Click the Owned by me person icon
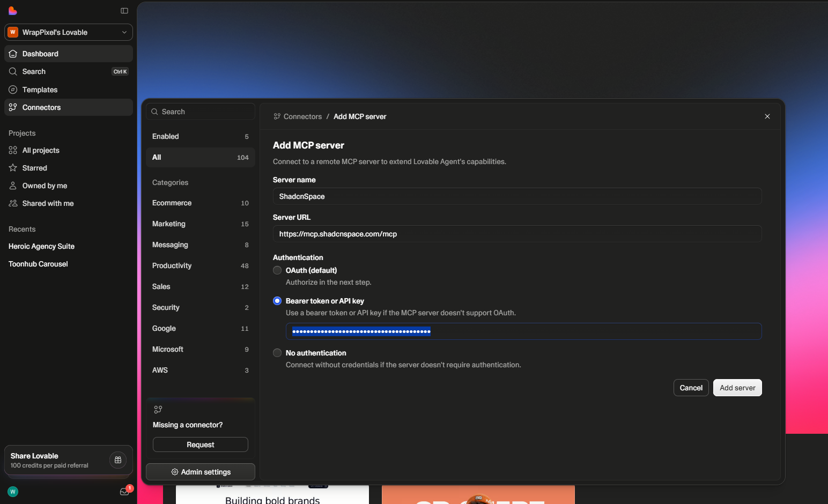 pyautogui.click(x=13, y=186)
